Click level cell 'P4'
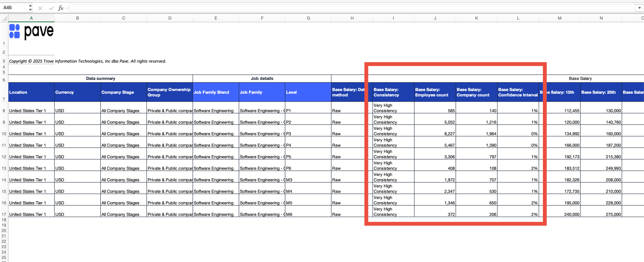The image size is (644, 262). click(x=308, y=142)
